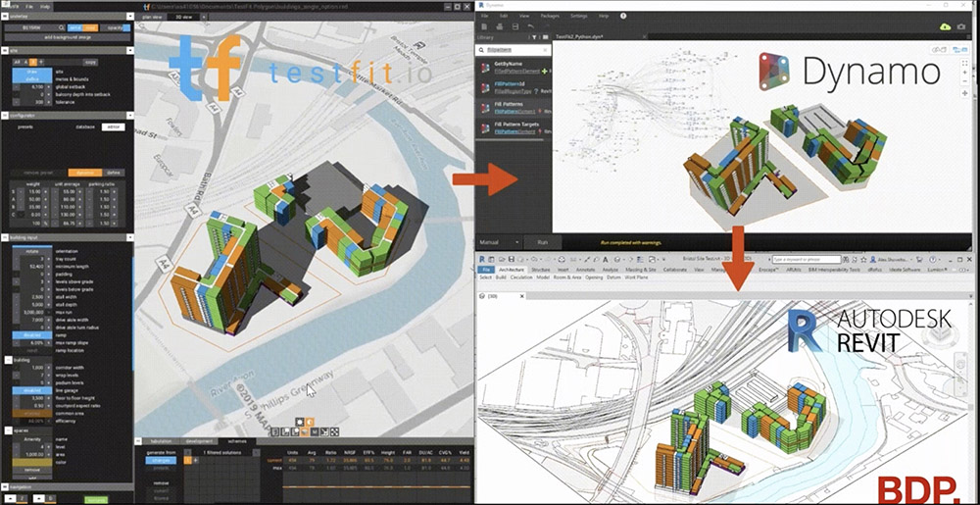
Task: Click the zoom-out minus in Dynamo canvas
Action: click(x=965, y=83)
